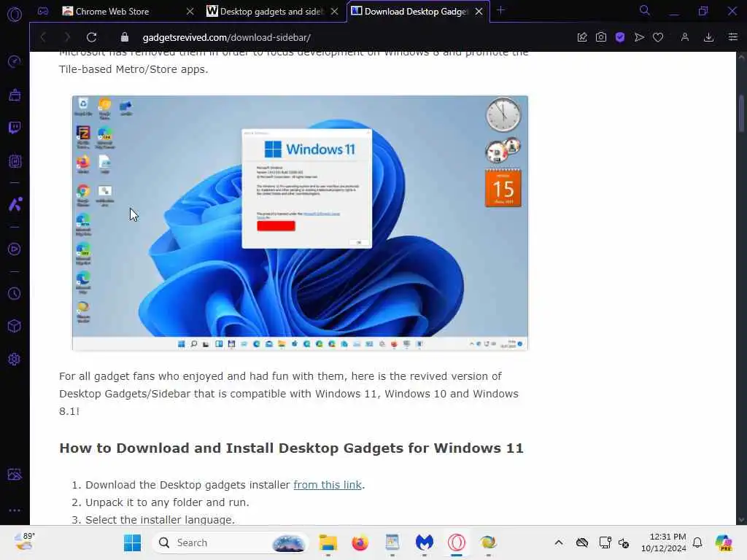Add page to bookmarks with heart icon

click(x=658, y=37)
